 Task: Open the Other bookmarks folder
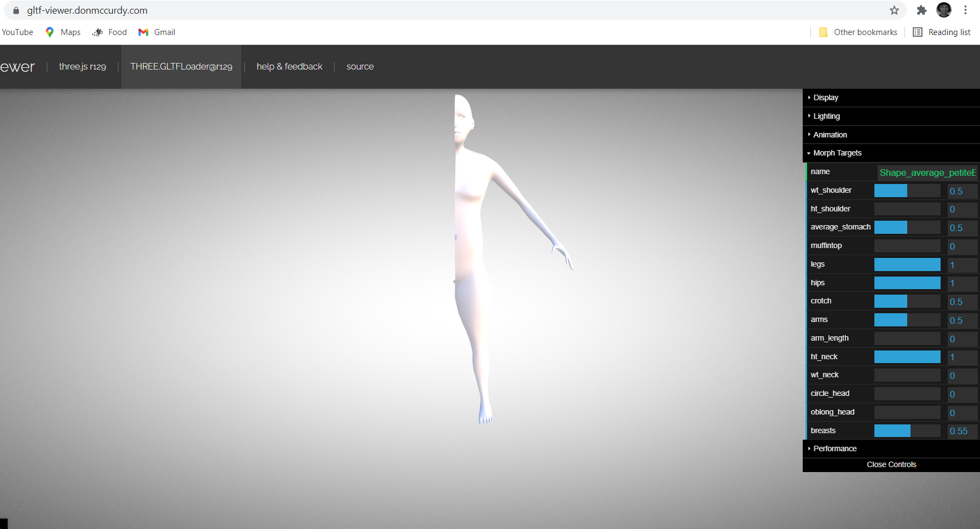tap(857, 32)
